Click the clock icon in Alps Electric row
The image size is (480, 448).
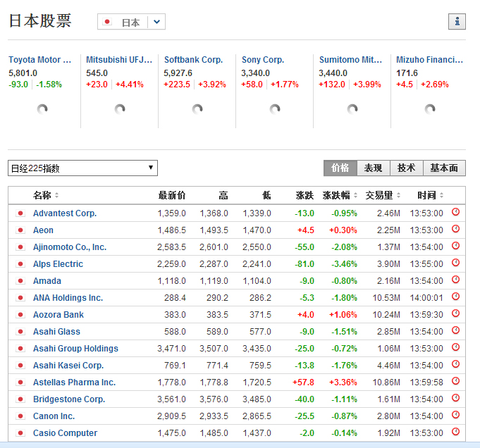(x=456, y=263)
